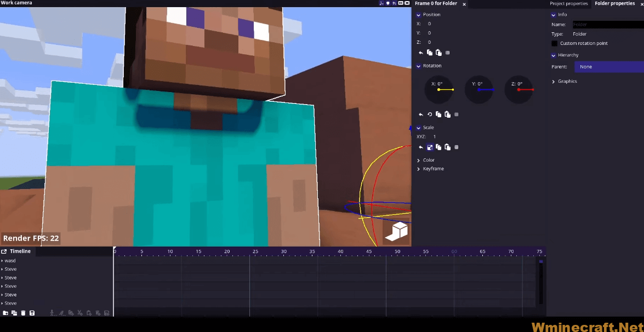Open the Parent dropdown showing None

pos(608,67)
